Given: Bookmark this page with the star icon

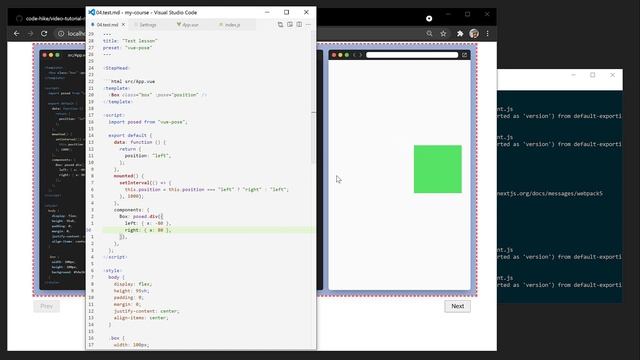Looking at the screenshot, I should pos(443,33).
